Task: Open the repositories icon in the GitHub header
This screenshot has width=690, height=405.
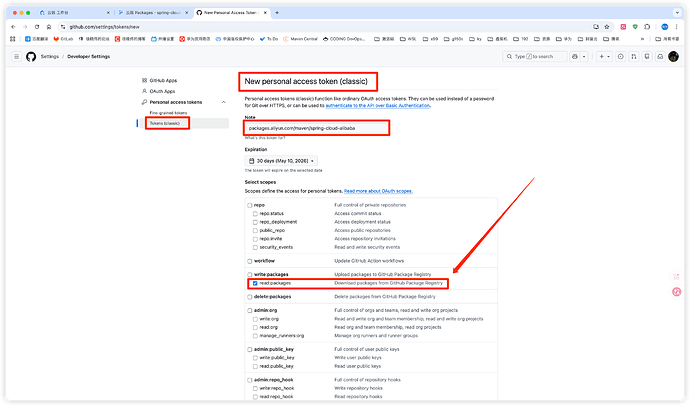Action: 647,56
